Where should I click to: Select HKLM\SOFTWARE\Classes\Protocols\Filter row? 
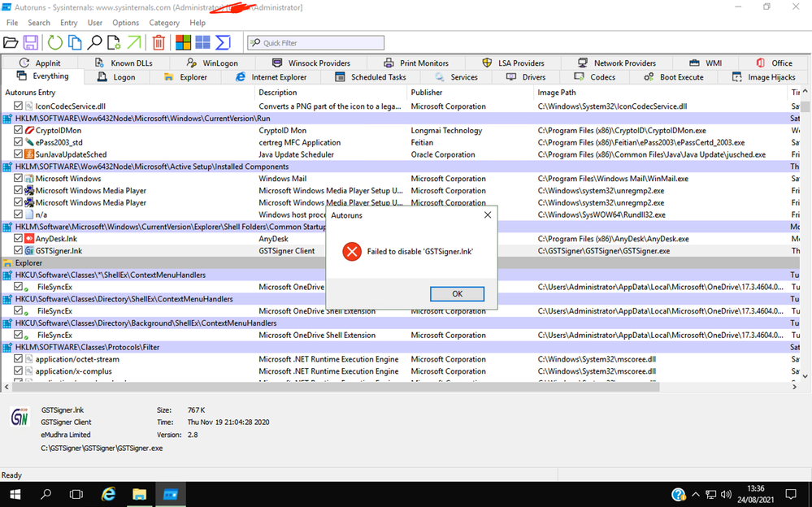tap(400, 347)
